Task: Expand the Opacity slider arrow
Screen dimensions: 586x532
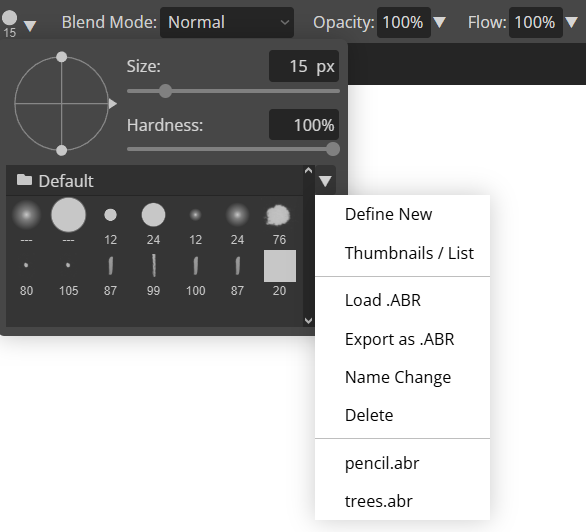Action: pos(440,22)
